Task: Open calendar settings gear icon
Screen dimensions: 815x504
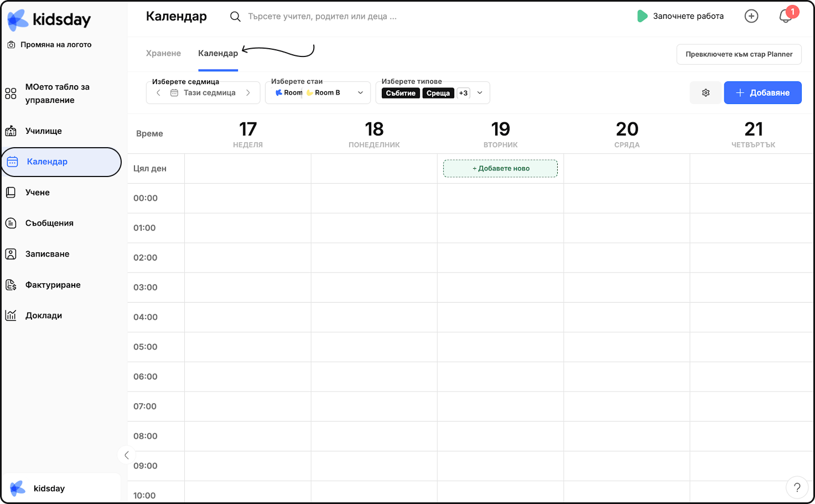Action: coord(705,93)
